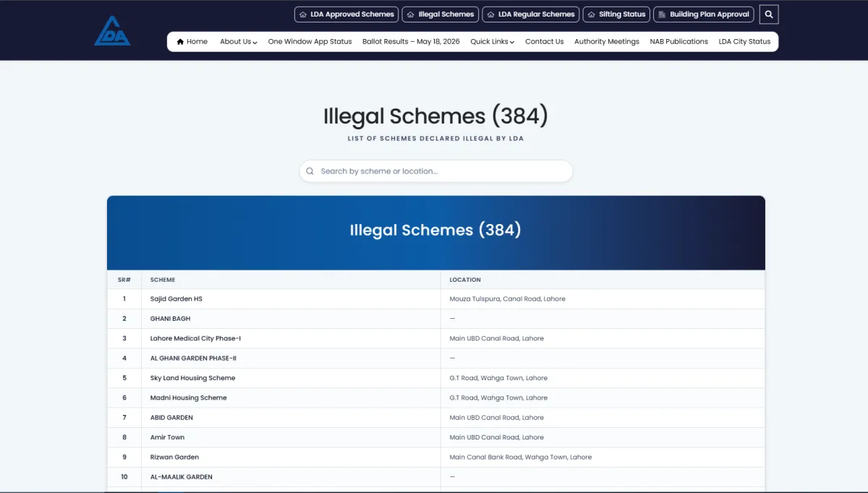Open Building Plan Approval button
This screenshot has width=868, height=493.
(704, 14)
